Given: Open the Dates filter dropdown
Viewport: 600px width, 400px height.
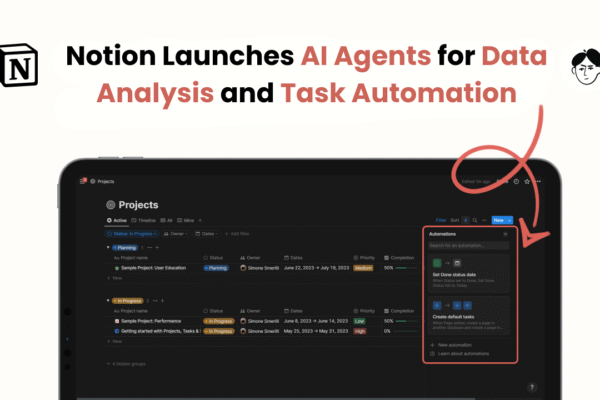Looking at the screenshot, I should click(207, 234).
